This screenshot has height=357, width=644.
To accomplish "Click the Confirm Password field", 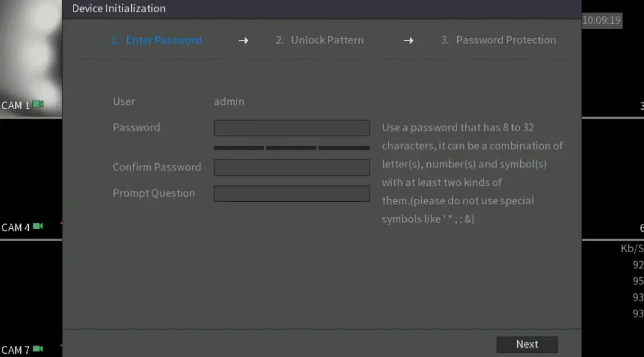I will 291,167.
